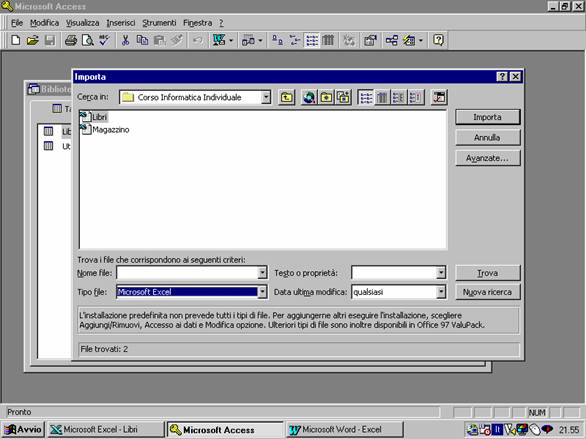
Task: Open the Relationships toolbar icon
Action: [x=392, y=40]
